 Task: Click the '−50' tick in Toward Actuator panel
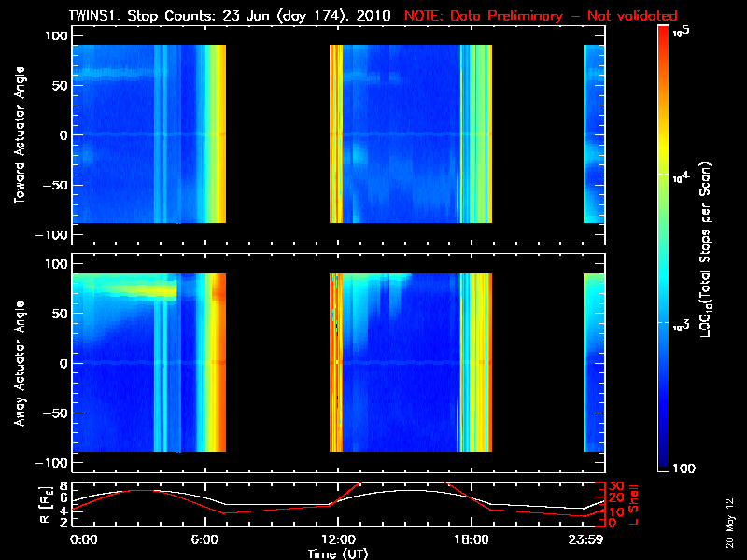[x=55, y=185]
